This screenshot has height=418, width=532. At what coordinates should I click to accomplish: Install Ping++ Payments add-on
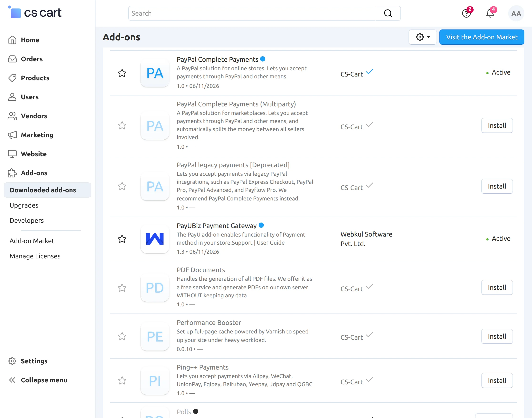[x=497, y=380]
